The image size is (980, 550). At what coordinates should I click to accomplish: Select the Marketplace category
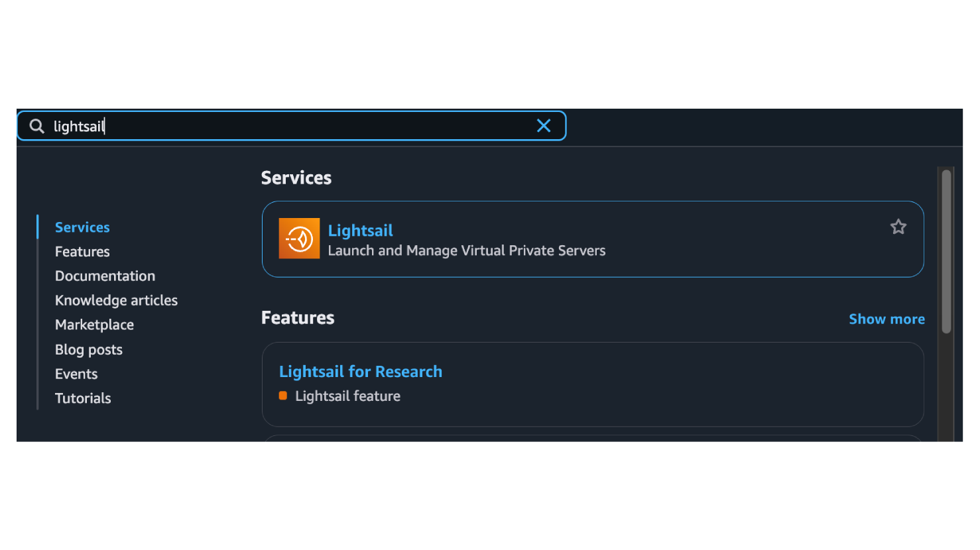coord(94,325)
